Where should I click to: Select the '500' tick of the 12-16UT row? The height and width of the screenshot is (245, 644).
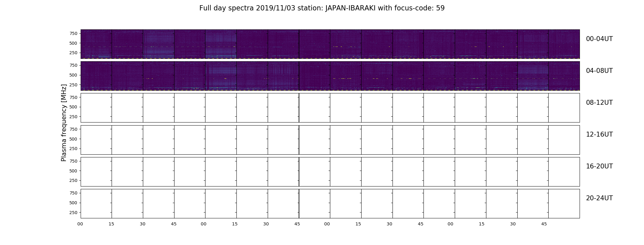(73, 139)
